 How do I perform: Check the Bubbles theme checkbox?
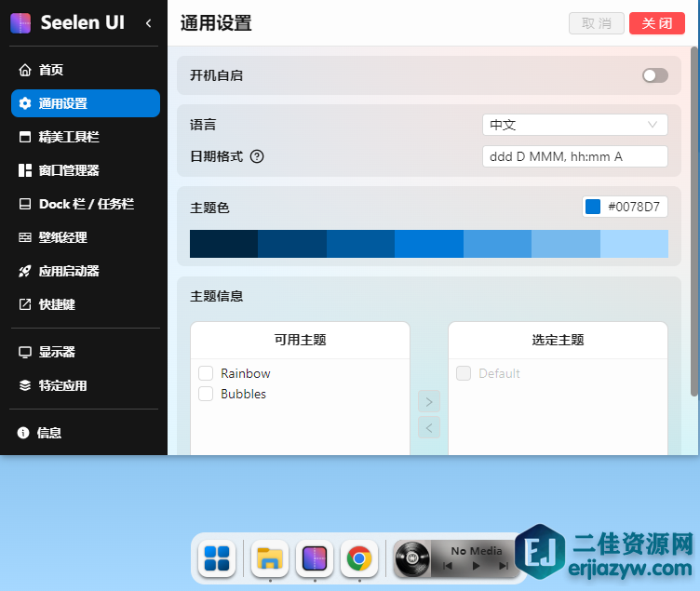[x=206, y=394]
